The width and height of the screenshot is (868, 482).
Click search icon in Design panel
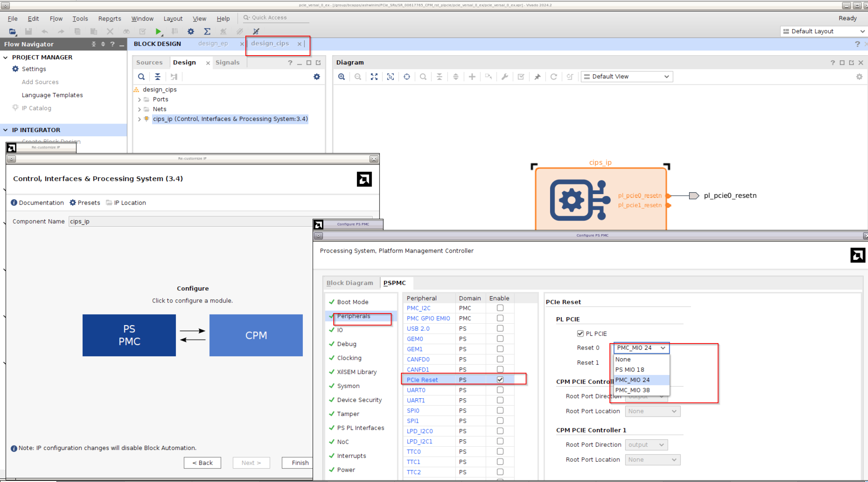click(141, 77)
